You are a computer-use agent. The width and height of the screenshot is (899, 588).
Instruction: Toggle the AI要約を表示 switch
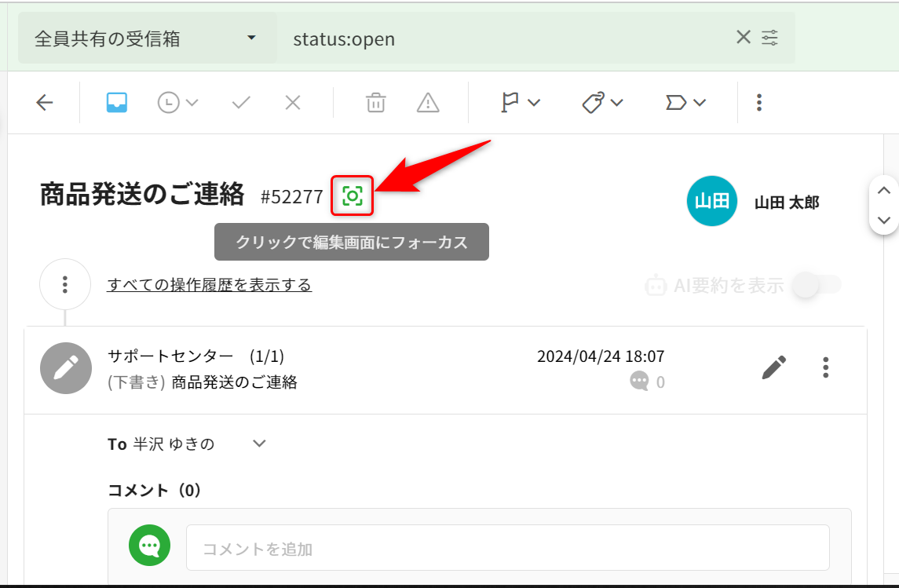coord(816,285)
